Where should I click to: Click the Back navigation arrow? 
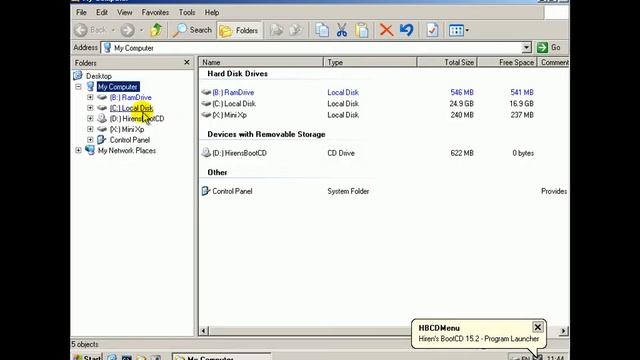tap(81, 30)
